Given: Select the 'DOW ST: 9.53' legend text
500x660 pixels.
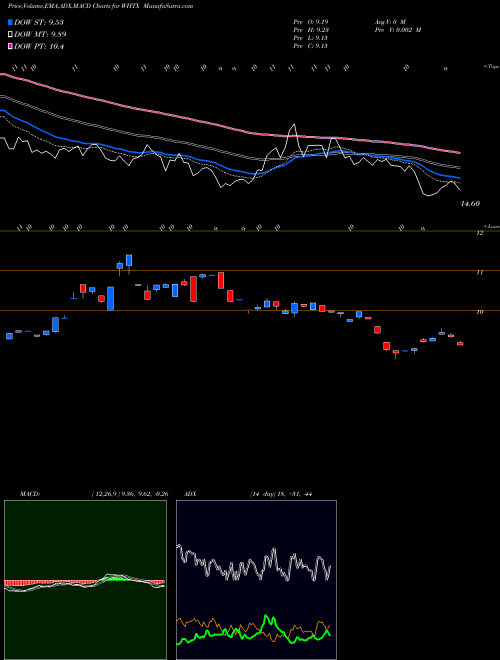Looking at the screenshot, I should tap(39, 22).
